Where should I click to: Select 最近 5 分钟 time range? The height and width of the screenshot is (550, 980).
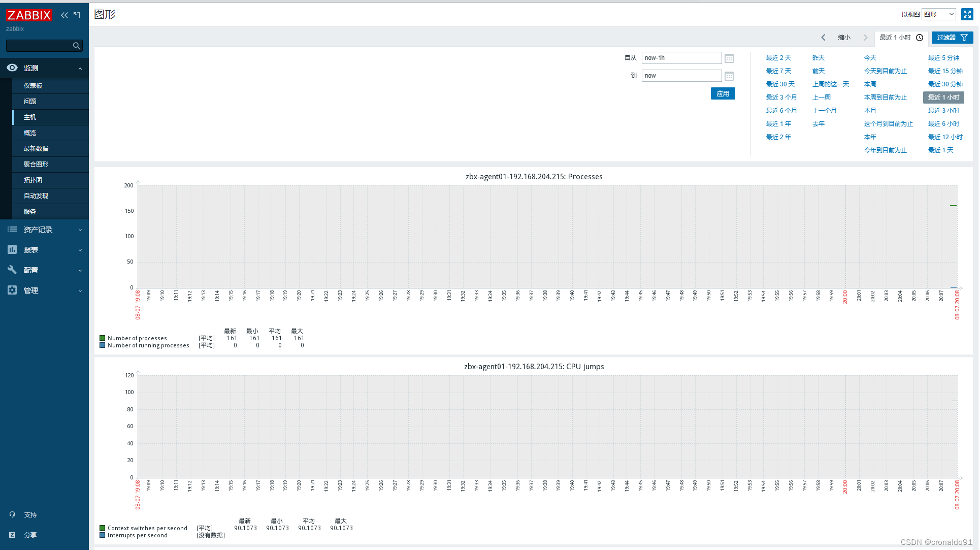click(944, 58)
